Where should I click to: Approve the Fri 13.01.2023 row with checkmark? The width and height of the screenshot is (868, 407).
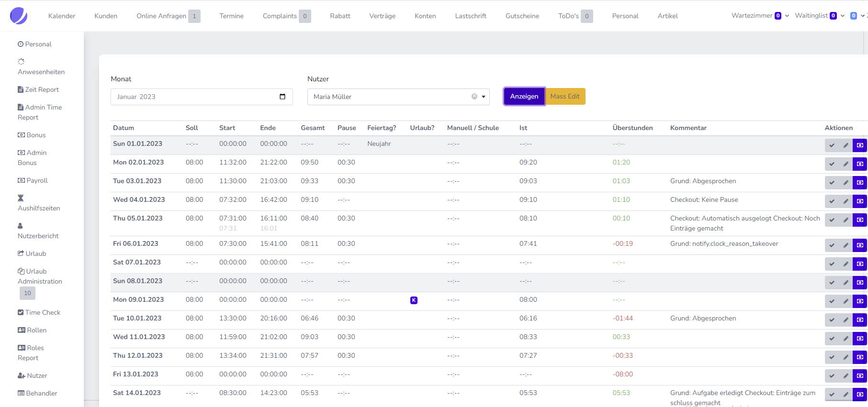coord(832,376)
